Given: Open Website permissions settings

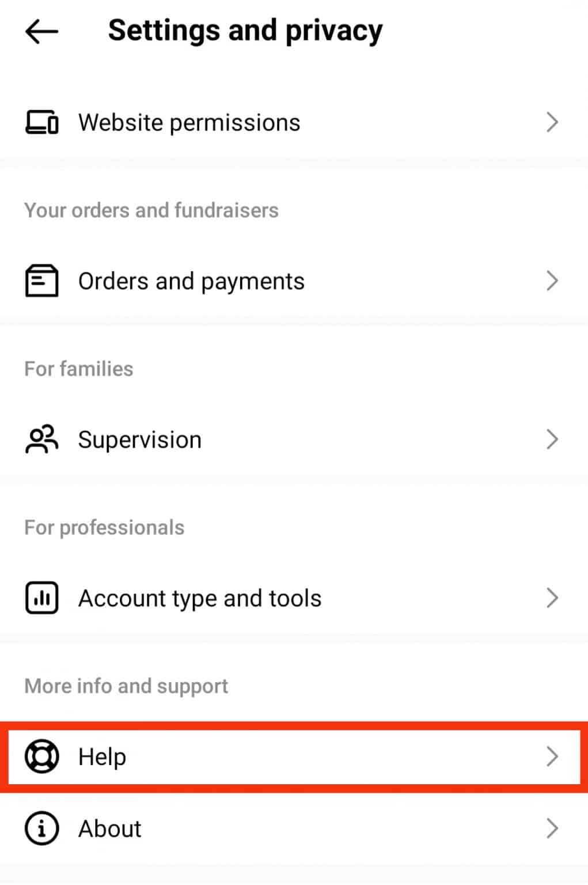Looking at the screenshot, I should pos(189,123).
